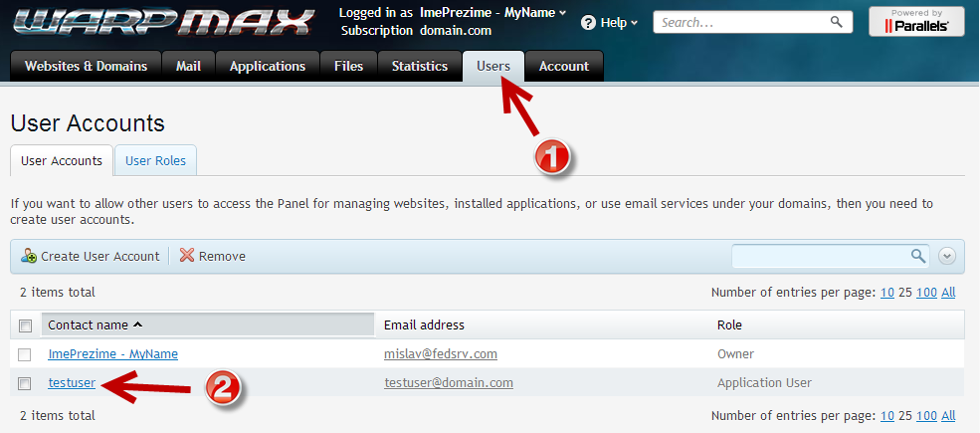Image resolution: width=980 pixels, height=433 pixels.
Task: Click the magnifier in top search box
Action: tap(836, 21)
